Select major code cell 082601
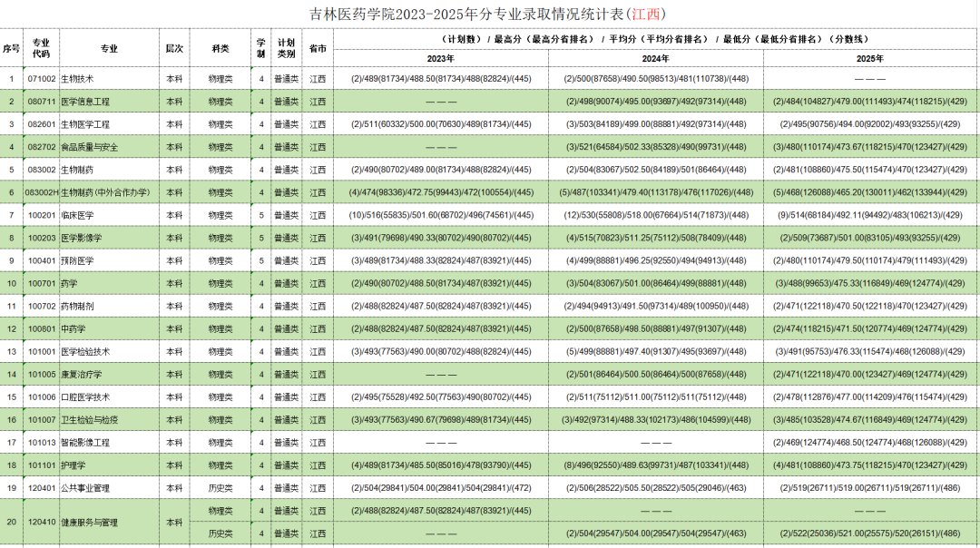980x548 pixels. coord(41,124)
